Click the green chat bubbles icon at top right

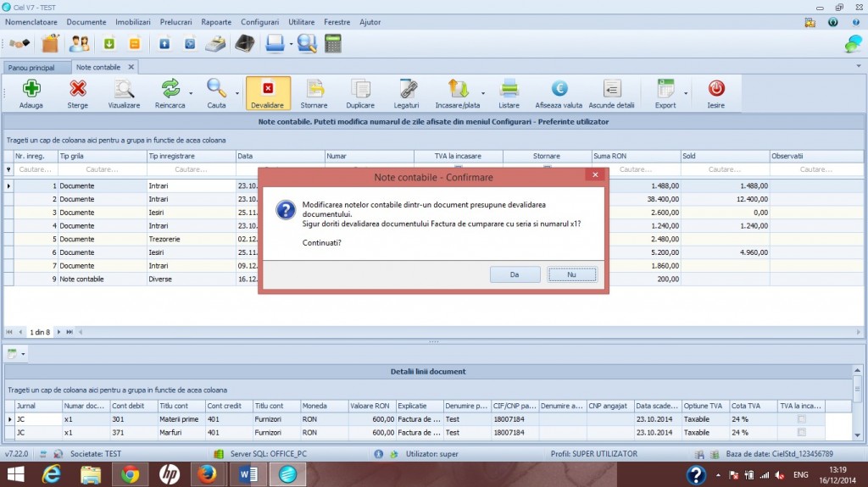(853, 44)
